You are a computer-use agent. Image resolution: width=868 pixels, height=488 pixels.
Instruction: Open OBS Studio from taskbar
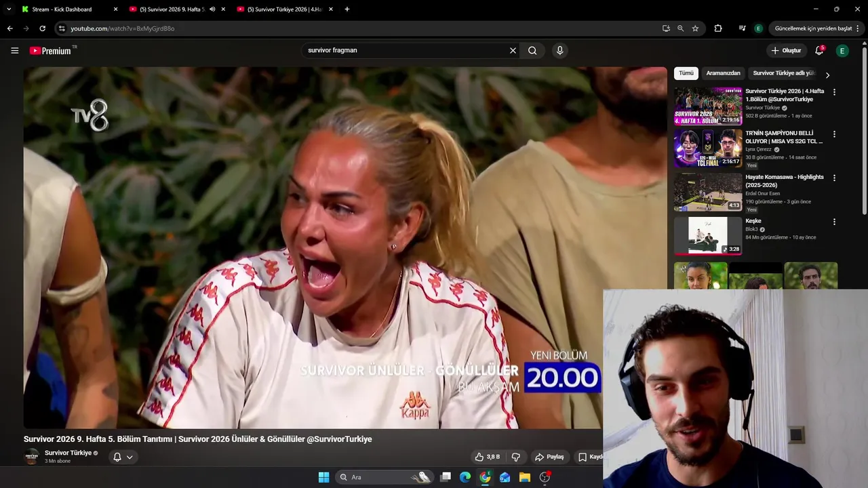coord(545,477)
